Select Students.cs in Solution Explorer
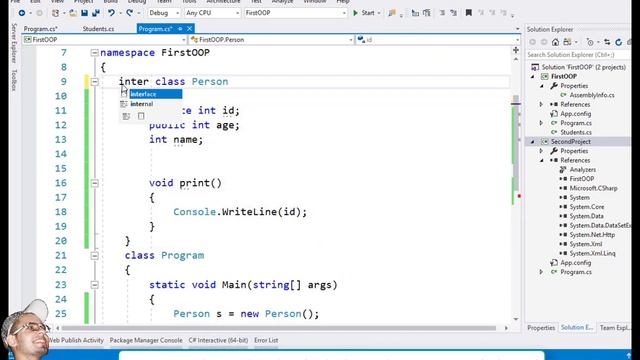 coord(576,132)
